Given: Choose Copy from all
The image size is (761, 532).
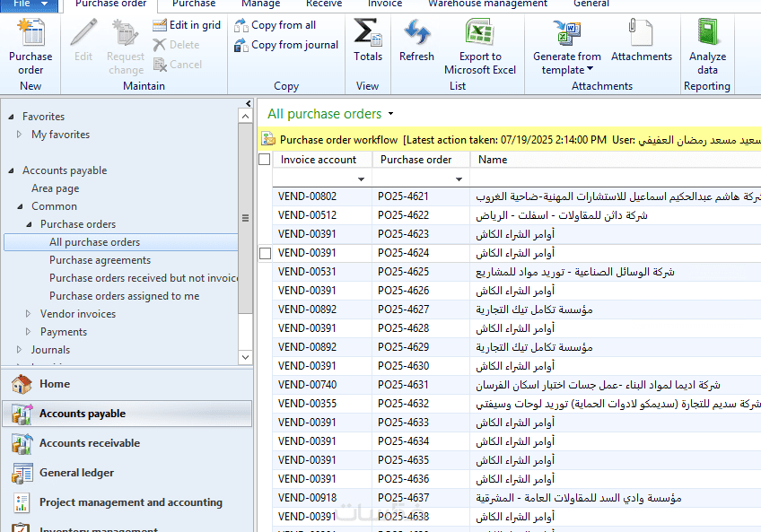Looking at the screenshot, I should (x=275, y=25).
